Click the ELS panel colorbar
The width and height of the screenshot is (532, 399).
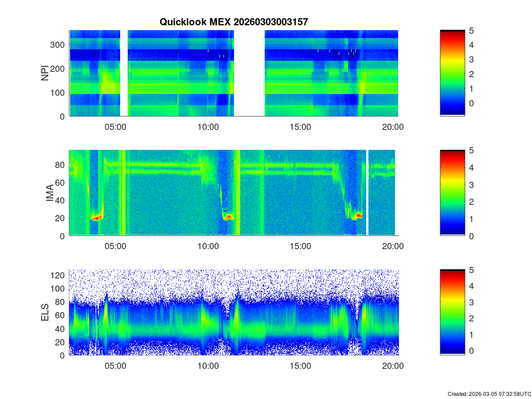(452, 313)
